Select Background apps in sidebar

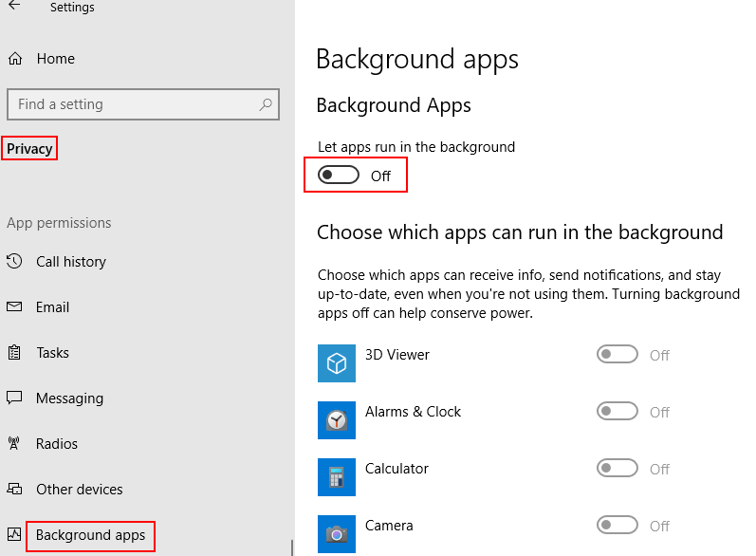click(91, 535)
